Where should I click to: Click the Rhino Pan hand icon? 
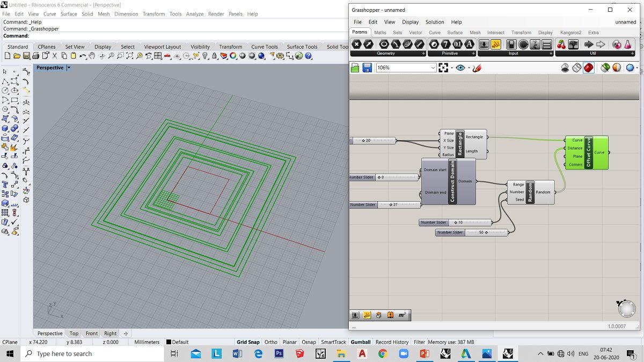pyautogui.click(x=92, y=56)
